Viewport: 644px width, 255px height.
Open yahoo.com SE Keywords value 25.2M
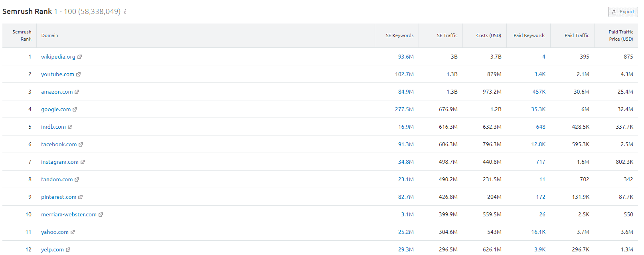406,232
